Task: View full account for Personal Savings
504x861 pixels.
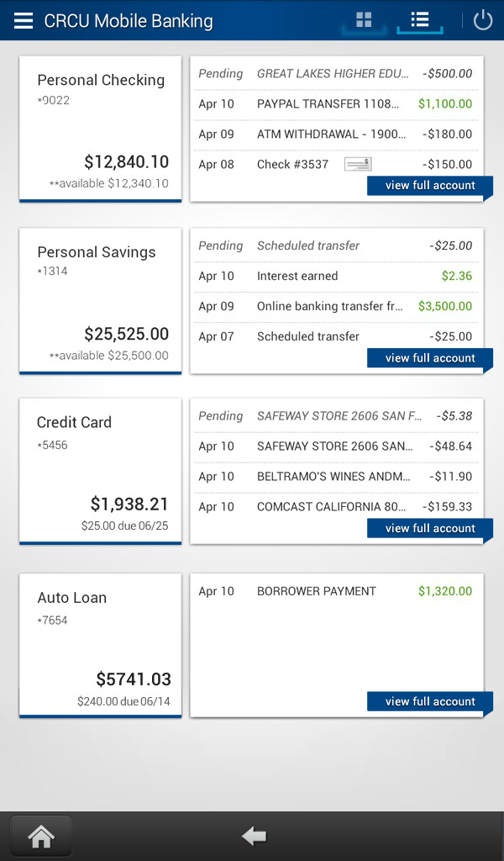Action: pos(429,357)
